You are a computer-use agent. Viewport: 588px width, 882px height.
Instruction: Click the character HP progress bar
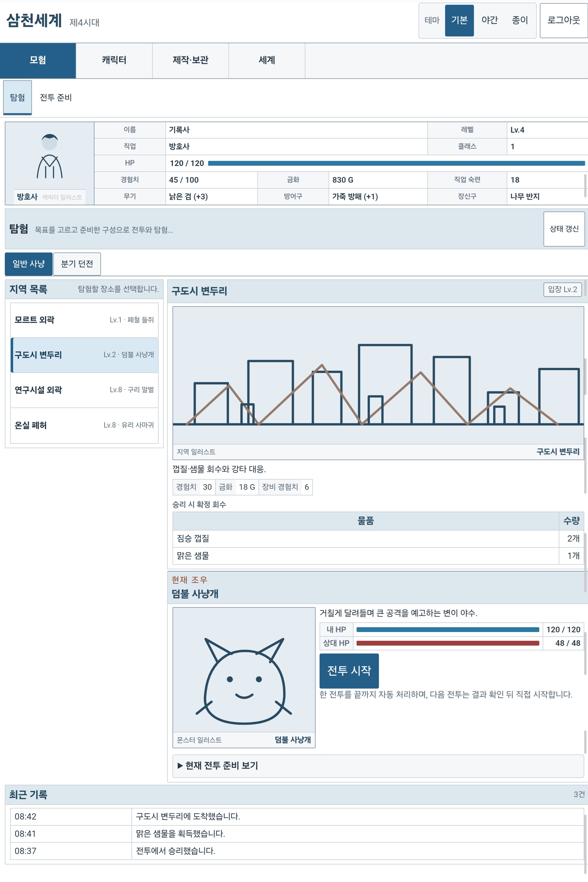click(x=396, y=163)
